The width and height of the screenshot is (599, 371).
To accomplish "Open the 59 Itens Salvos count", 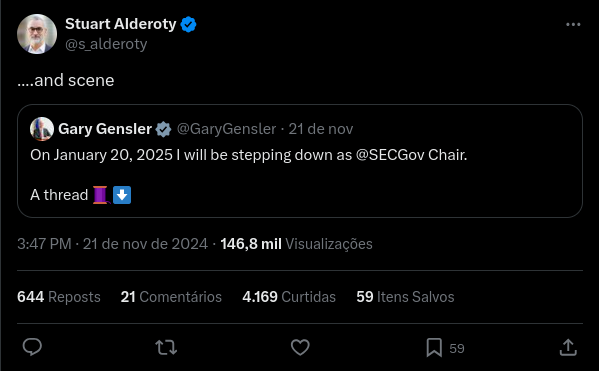I will (x=405, y=297).
